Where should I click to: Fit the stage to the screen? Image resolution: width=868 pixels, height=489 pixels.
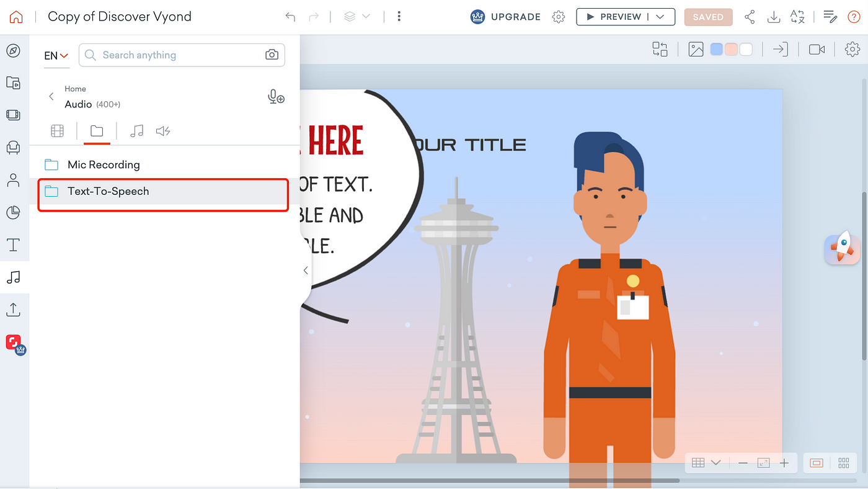point(763,463)
